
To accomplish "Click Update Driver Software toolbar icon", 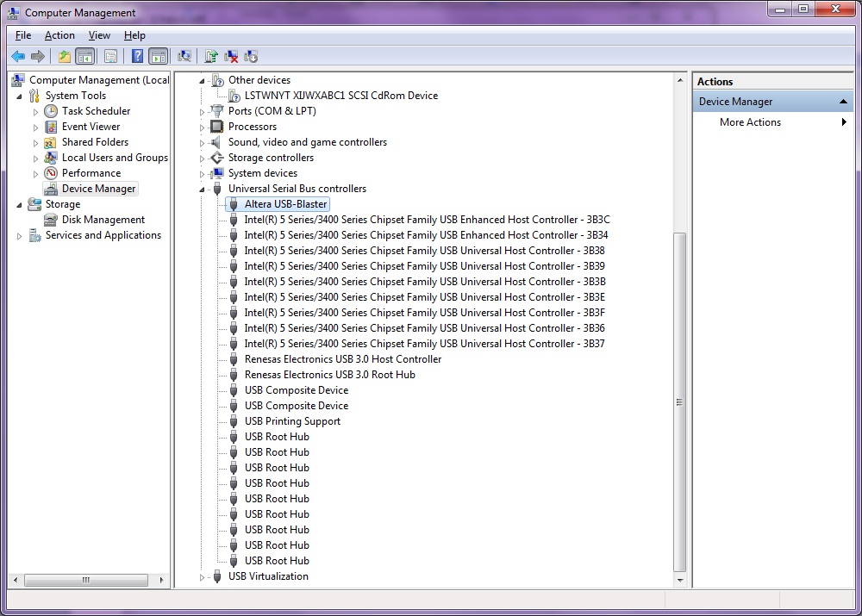I will pyautogui.click(x=211, y=57).
